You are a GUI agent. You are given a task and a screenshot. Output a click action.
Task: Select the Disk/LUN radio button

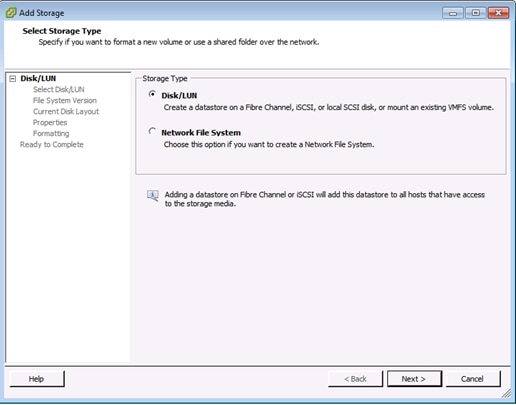point(152,94)
